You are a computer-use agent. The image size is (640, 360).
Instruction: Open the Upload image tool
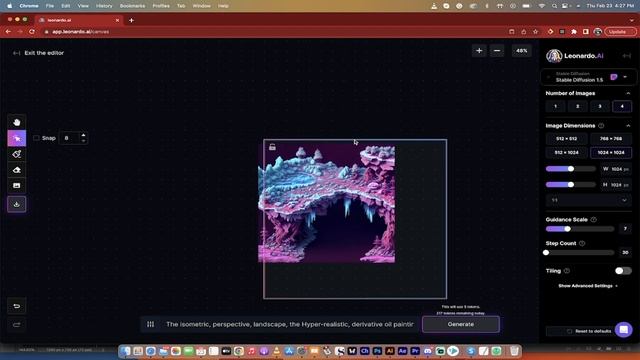[x=17, y=186]
